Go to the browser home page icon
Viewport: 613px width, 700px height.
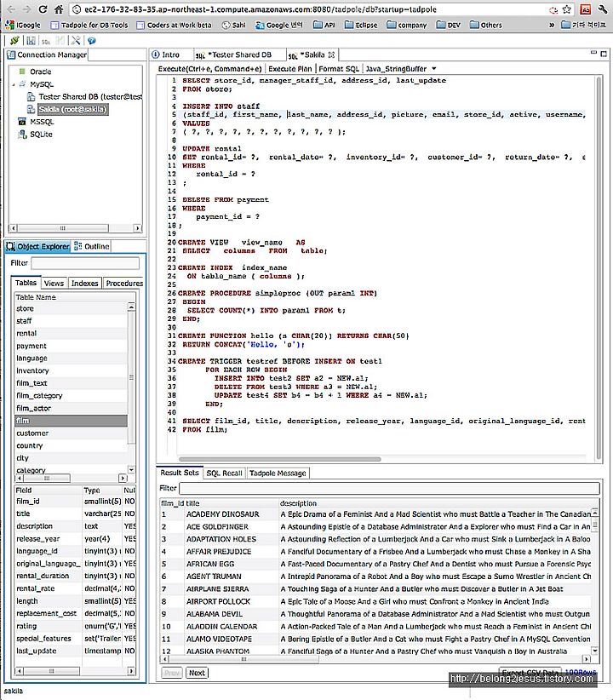tap(59, 9)
